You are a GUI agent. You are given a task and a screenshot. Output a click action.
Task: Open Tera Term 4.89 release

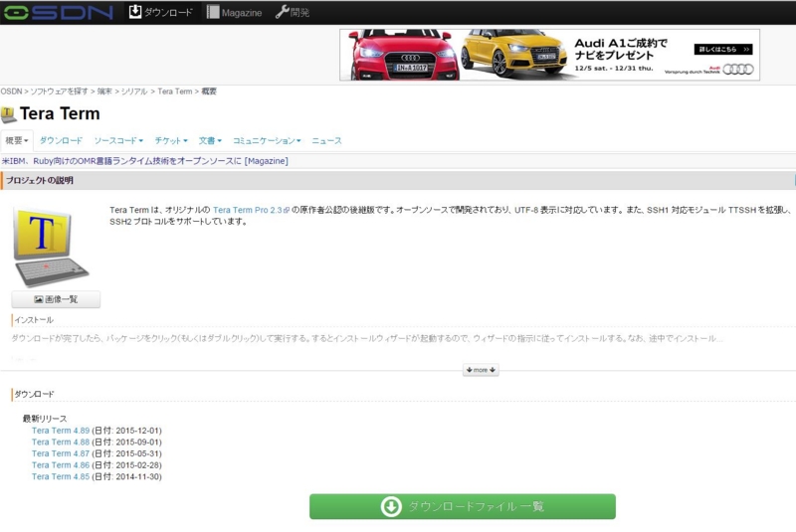tap(61, 430)
